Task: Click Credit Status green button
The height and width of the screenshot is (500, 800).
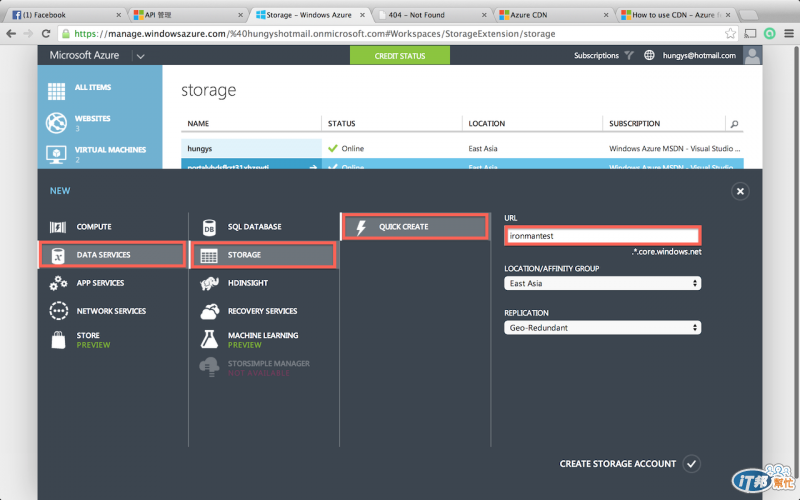Action: pyautogui.click(x=400, y=56)
